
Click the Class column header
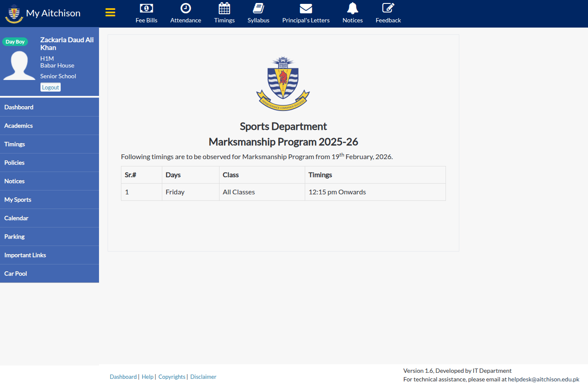click(x=262, y=175)
